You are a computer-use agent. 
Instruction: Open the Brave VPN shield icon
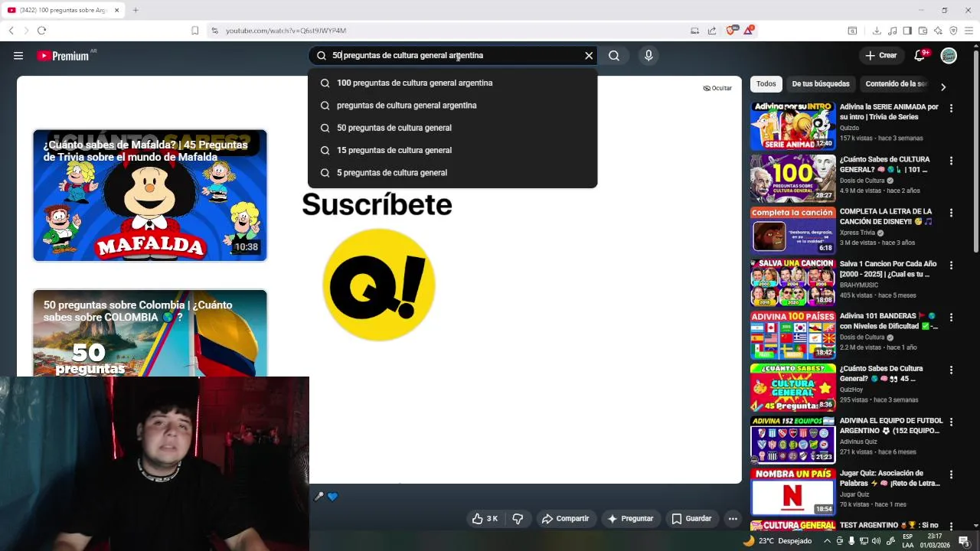[953, 31]
